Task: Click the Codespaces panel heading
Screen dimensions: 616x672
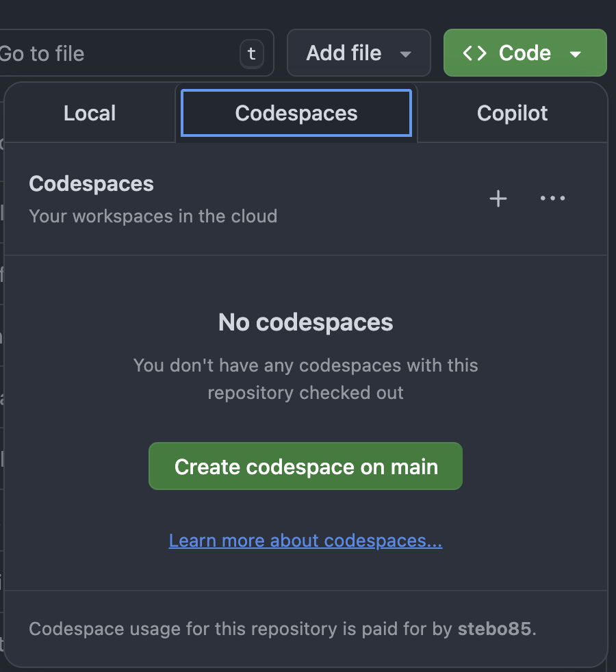Action: 91,183
